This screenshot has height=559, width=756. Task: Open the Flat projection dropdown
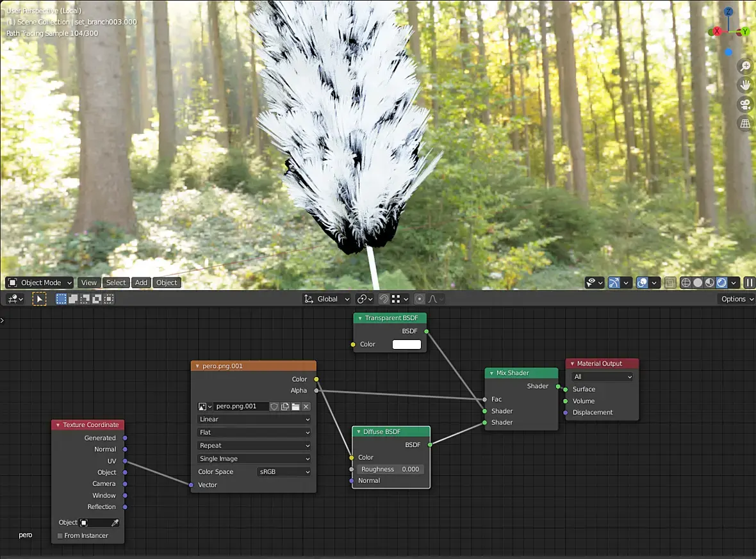[x=254, y=433]
